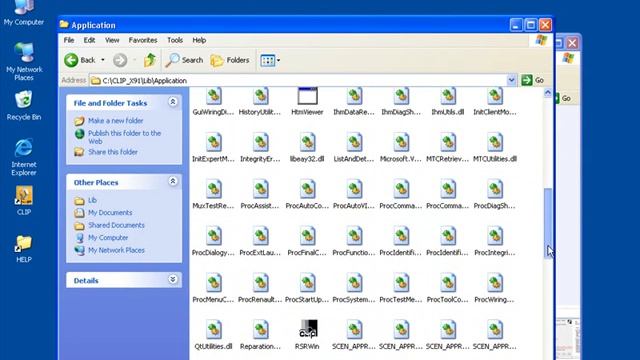Click the Up folder toolbar icon
This screenshot has width=640, height=360.
(x=150, y=60)
